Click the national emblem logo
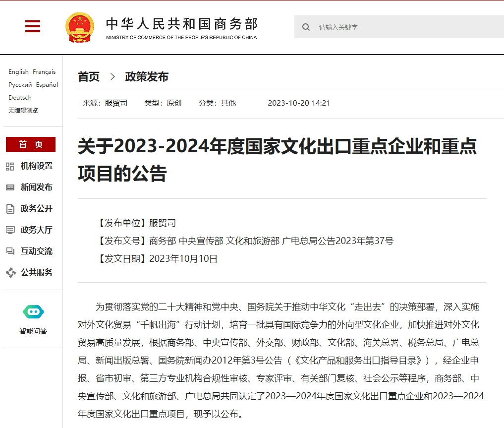Screen dimensions: 504x428 [x=80, y=27]
